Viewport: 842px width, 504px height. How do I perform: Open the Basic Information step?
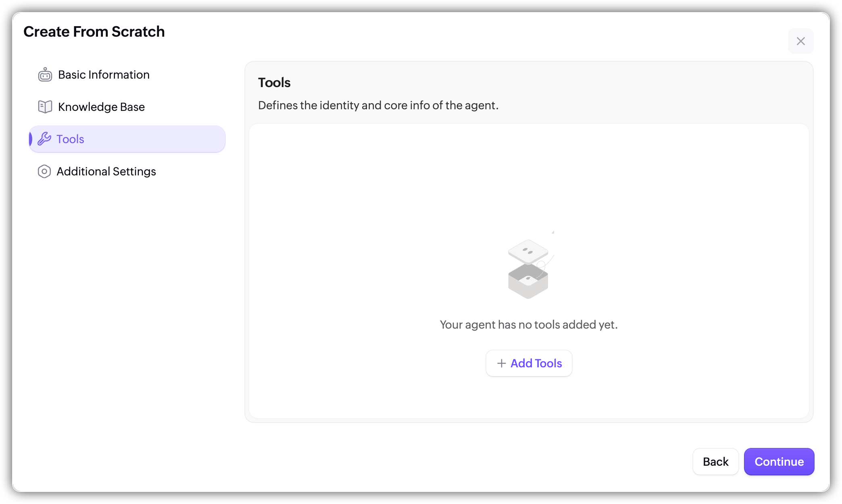tap(104, 75)
